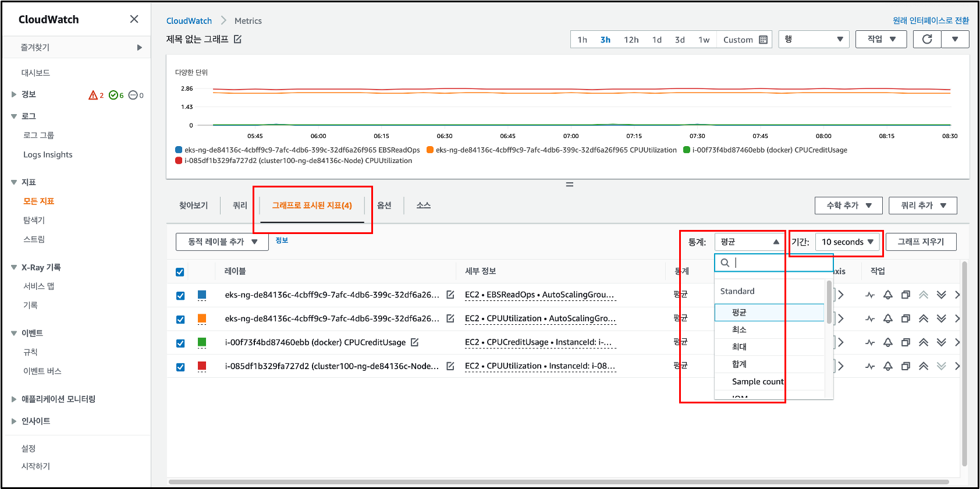Image resolution: width=980 pixels, height=489 pixels.
Task: Close the CloudWatch navigation panel
Action: click(x=134, y=19)
